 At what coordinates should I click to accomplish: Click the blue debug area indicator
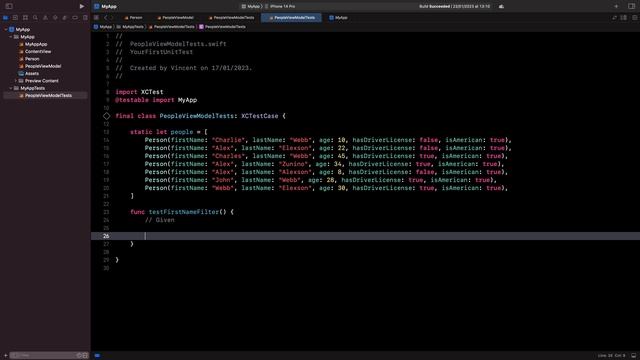[x=97, y=356]
